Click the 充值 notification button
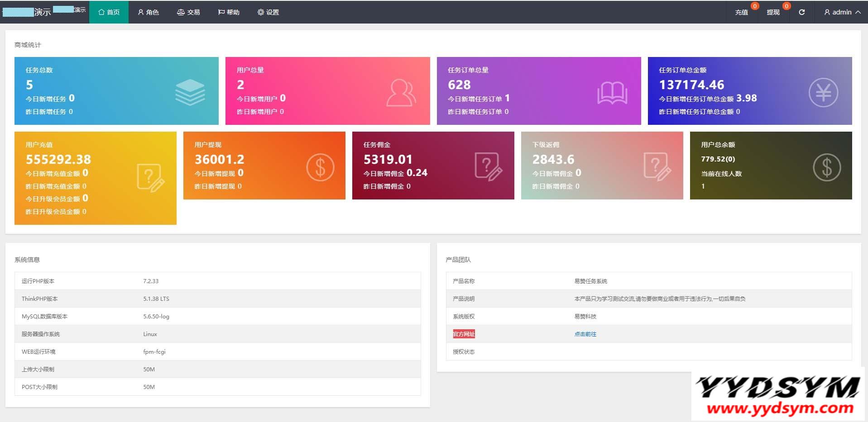 point(741,12)
